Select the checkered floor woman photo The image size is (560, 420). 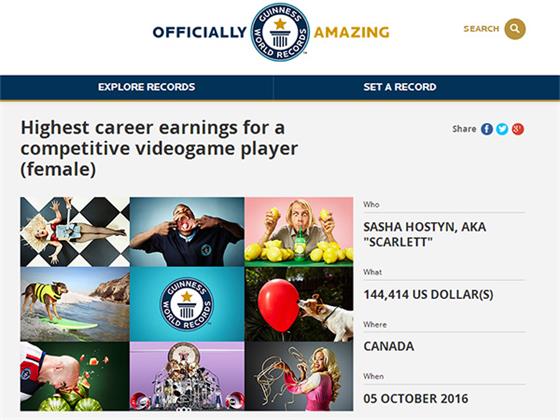[75, 232]
